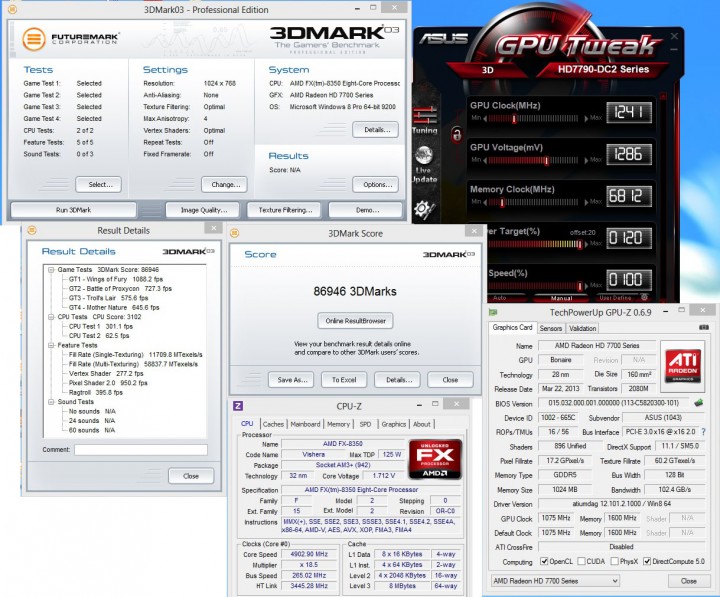Click Min arrow of Memory Clock slider
Image resolution: width=720 pixels, height=597 pixels.
485,202
